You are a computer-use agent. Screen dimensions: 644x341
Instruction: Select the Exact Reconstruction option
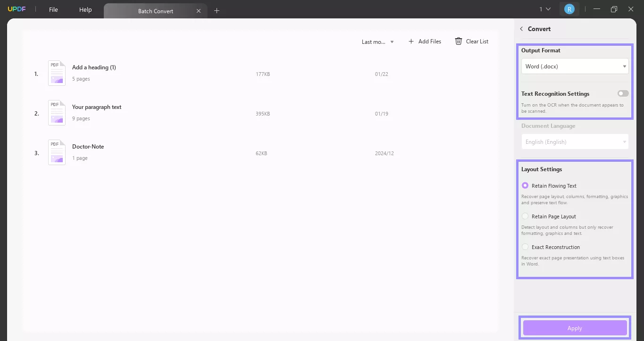(525, 247)
